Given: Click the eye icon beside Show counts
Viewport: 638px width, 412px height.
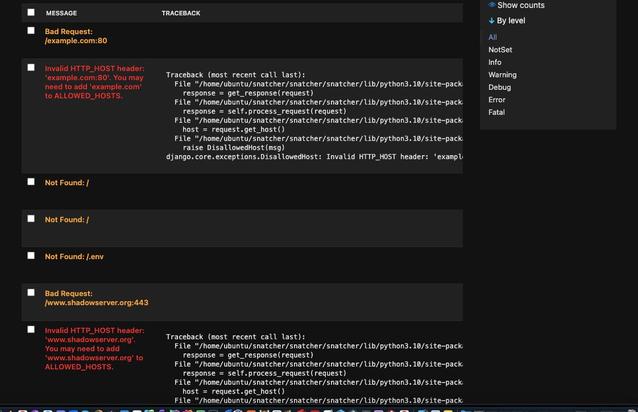Looking at the screenshot, I should [x=492, y=5].
